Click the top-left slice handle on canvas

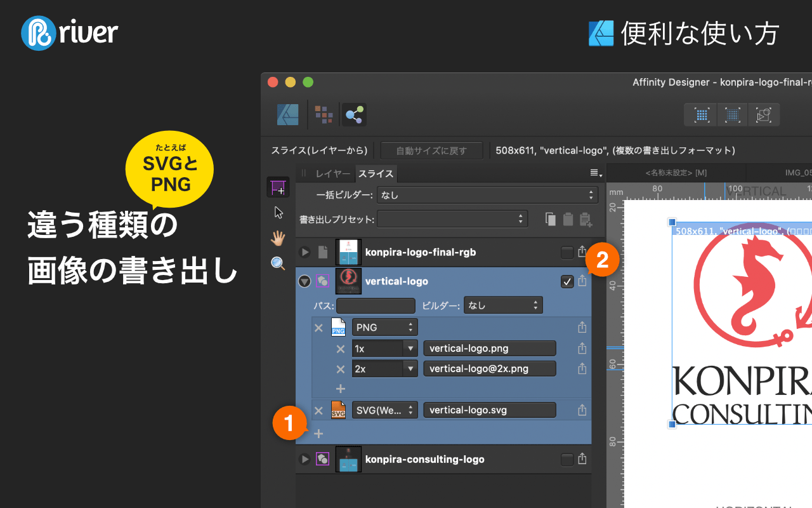pyautogui.click(x=672, y=222)
